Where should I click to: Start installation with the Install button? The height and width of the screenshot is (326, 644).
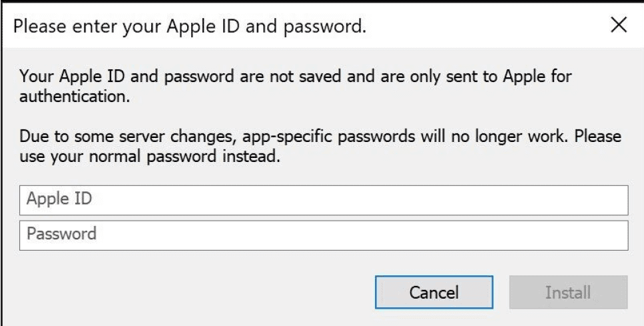click(567, 292)
